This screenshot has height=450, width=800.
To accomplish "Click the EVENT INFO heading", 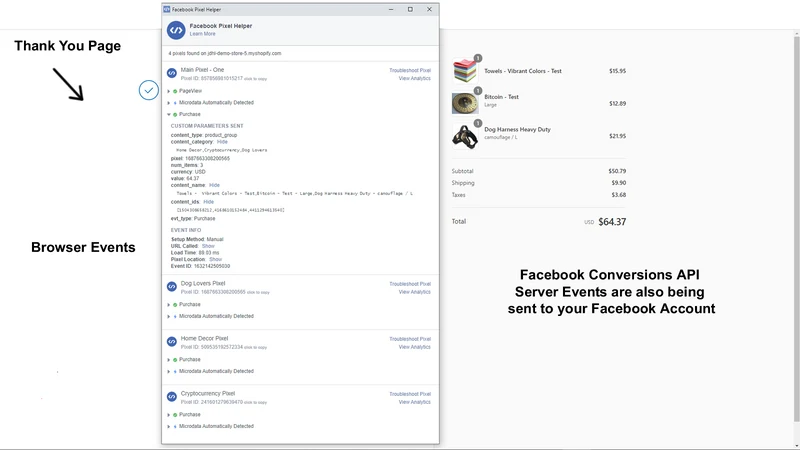I will pos(186,230).
